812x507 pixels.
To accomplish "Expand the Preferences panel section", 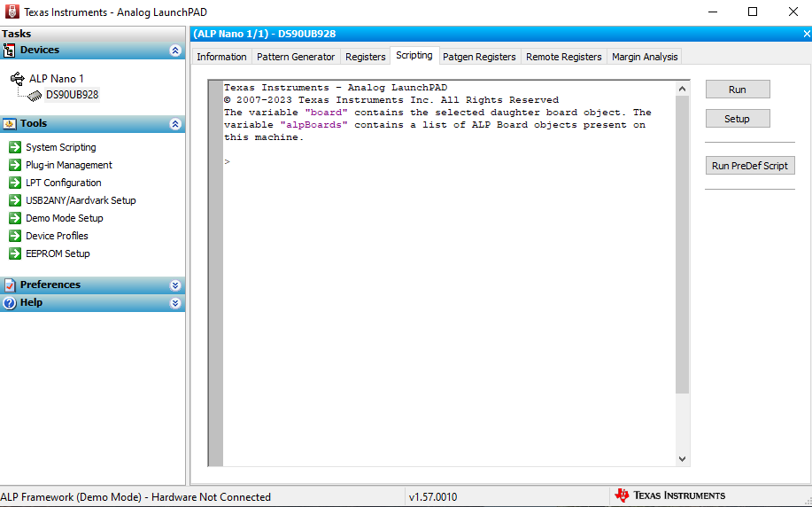I will click(x=175, y=285).
